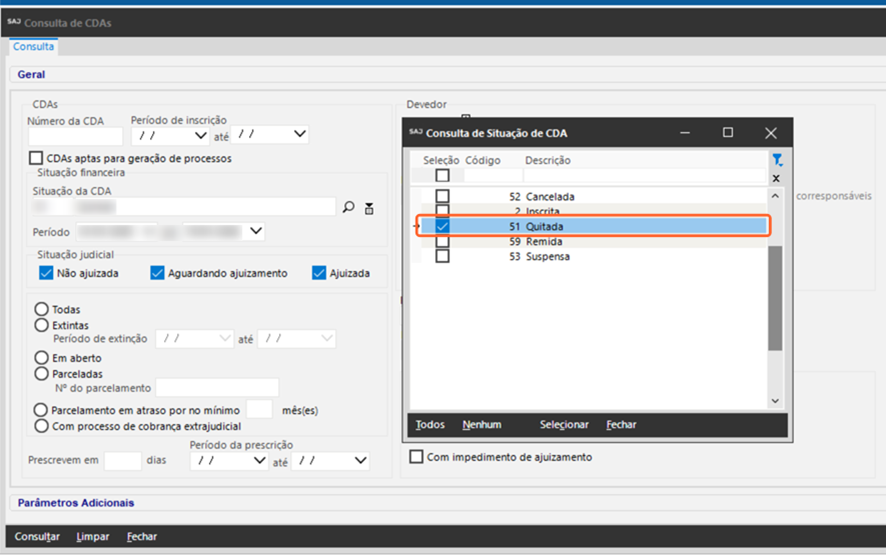Open the Período de inscrição start date dropdown
Screen dimensions: 886x555
pos(201,135)
